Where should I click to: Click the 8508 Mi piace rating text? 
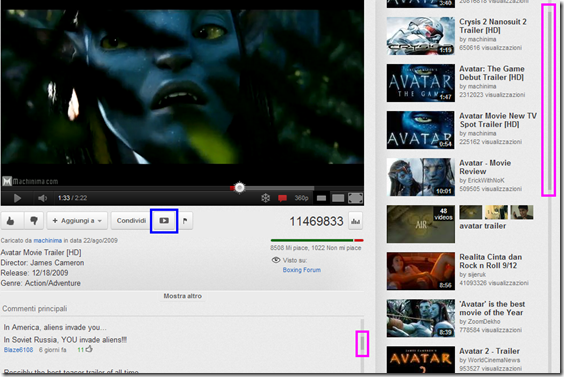tap(315, 248)
